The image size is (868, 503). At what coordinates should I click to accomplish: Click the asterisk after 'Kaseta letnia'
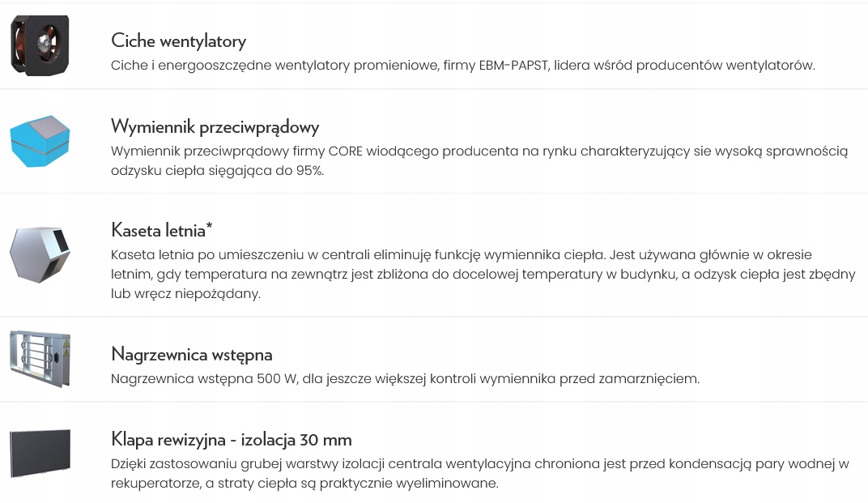coord(209,226)
